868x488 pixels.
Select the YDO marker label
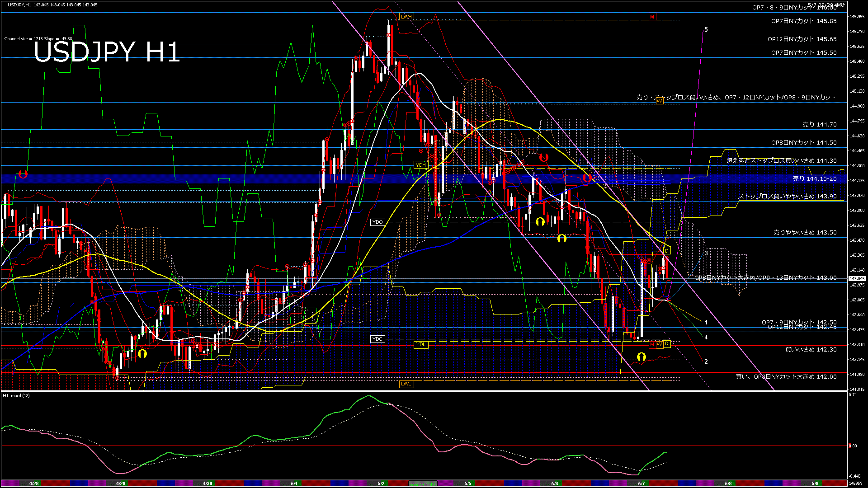pos(377,222)
